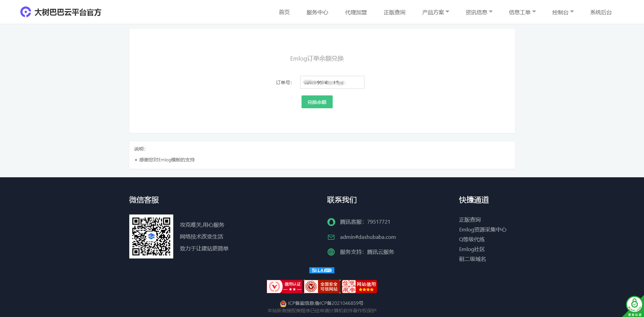Expand the 控制台 dropdown menu
The image size is (644, 317).
tap(563, 13)
